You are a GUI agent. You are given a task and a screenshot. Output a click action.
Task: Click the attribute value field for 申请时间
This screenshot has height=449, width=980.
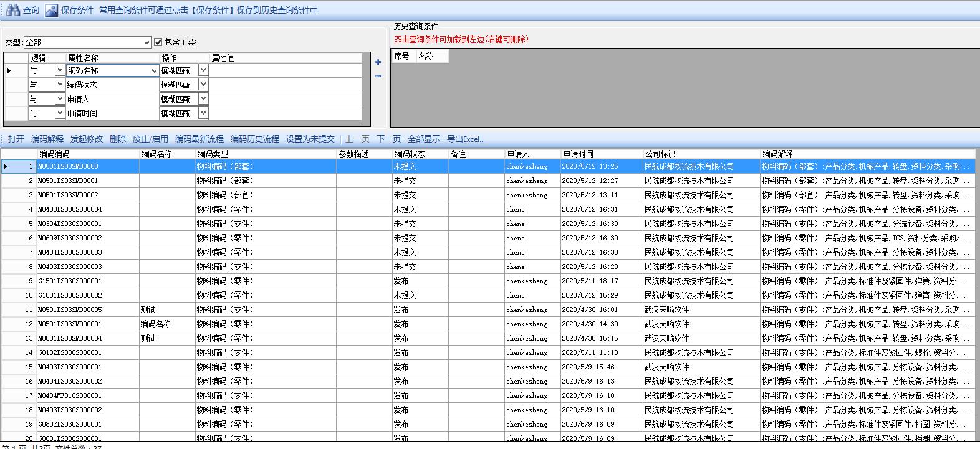click(286, 113)
